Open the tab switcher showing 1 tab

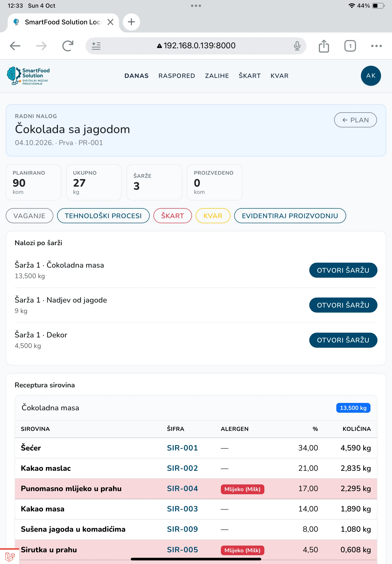coord(350,46)
